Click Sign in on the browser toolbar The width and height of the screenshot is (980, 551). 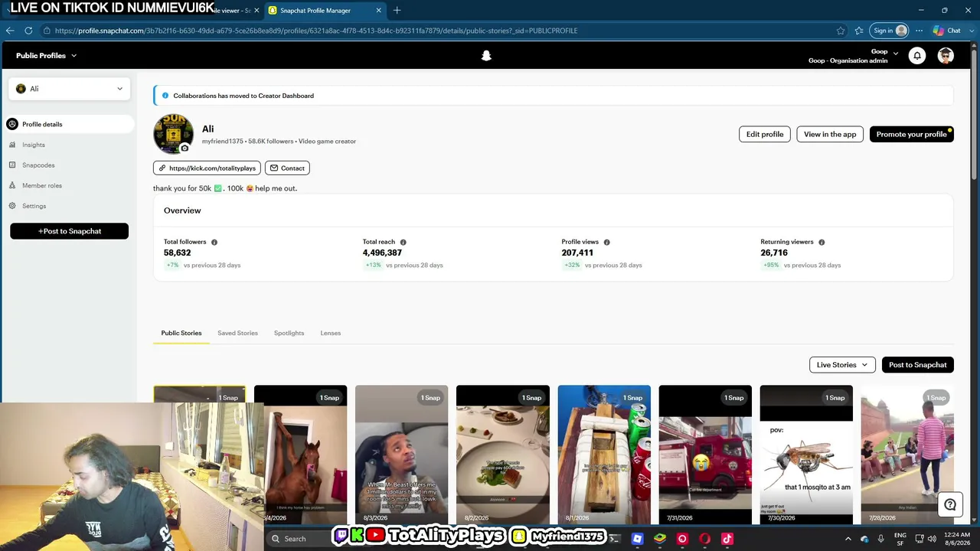[x=890, y=31]
